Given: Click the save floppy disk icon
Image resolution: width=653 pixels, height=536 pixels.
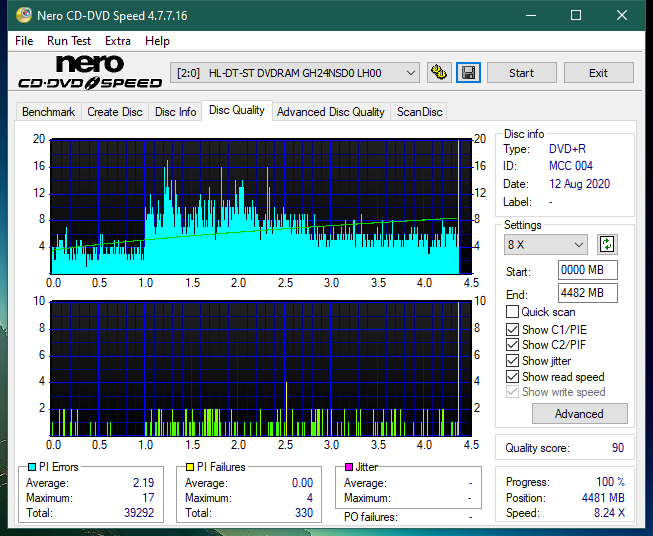Looking at the screenshot, I should (x=468, y=73).
